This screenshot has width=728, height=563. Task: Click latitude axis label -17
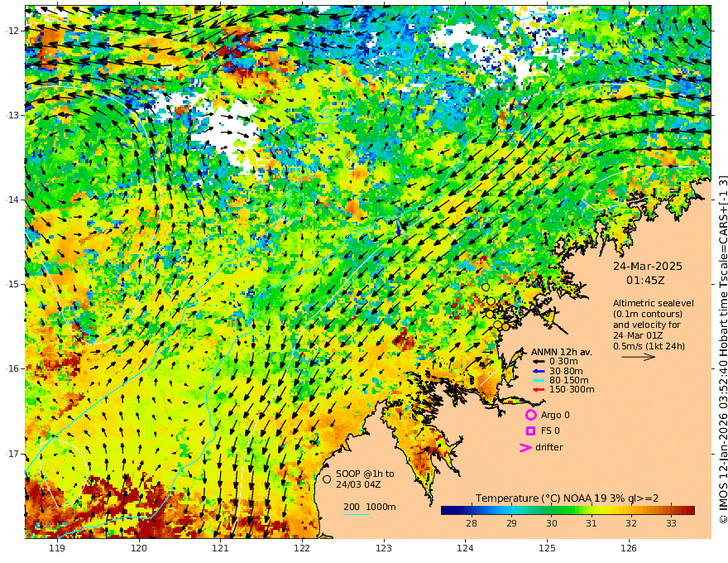point(13,454)
